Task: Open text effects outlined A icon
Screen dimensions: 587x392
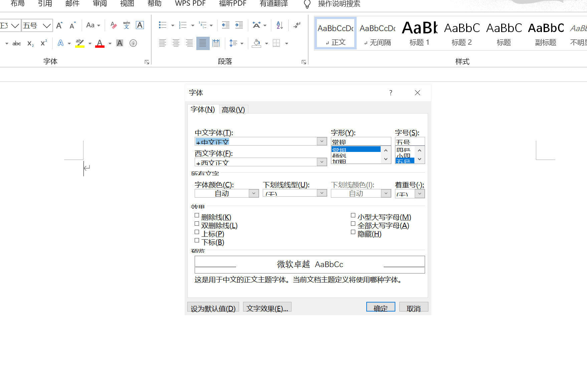Action: click(x=60, y=43)
